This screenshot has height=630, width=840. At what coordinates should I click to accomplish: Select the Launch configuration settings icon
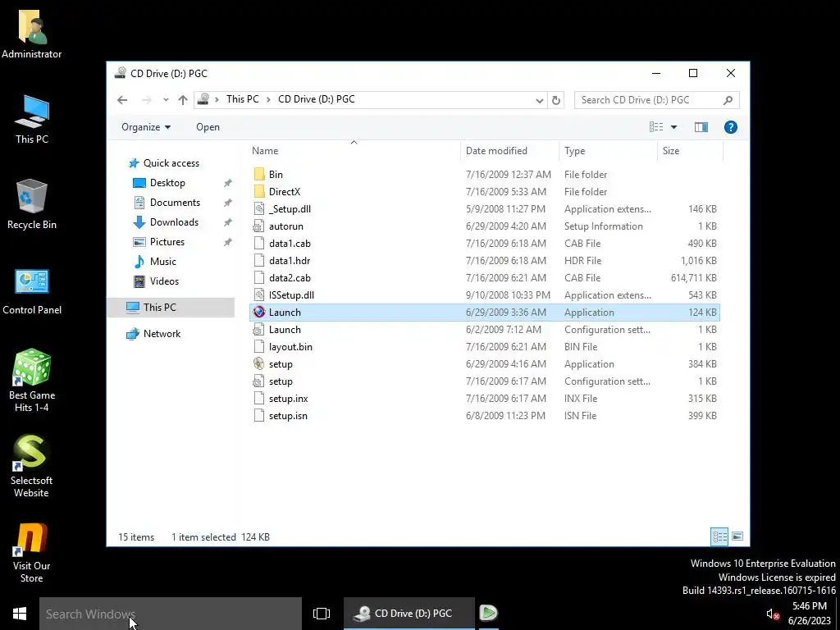[x=259, y=329]
